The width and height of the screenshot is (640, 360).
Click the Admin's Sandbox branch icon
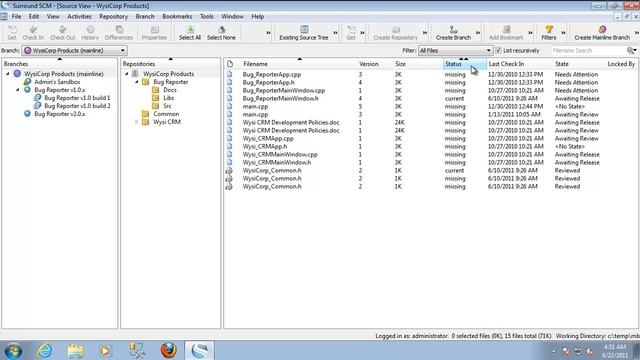tap(27, 82)
